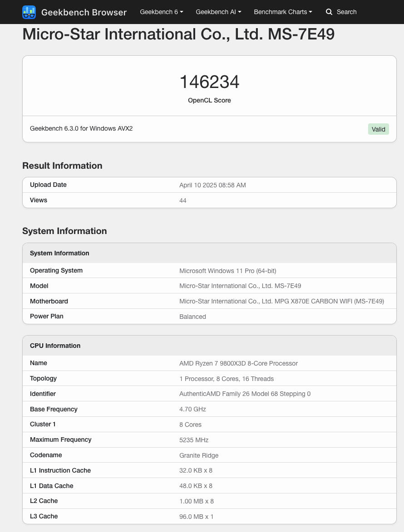Click the Balanced power plan value
The width and height of the screenshot is (404, 532).
coord(192,317)
